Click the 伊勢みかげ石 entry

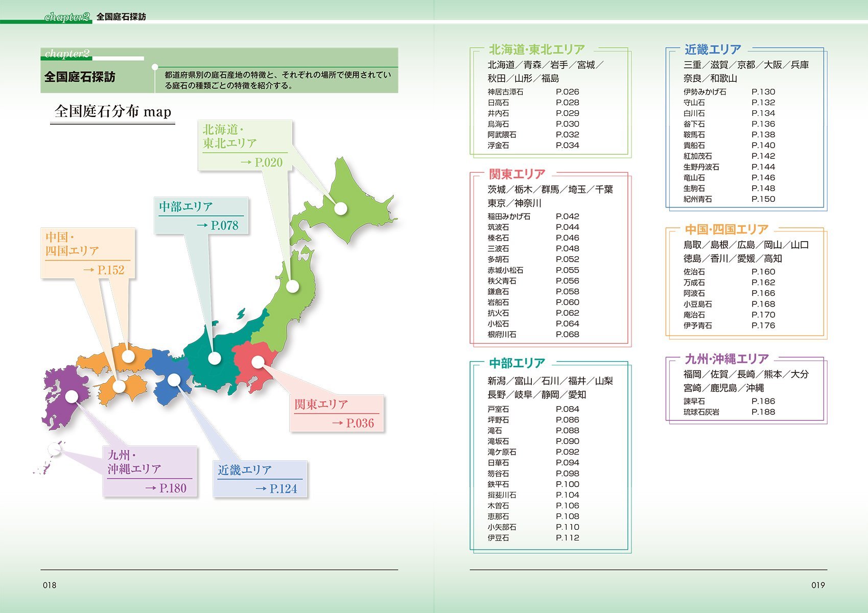tap(730, 92)
